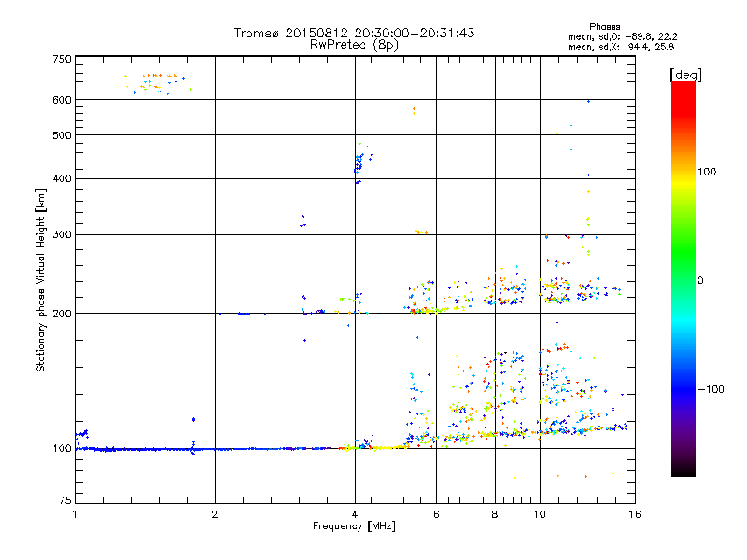Click the '8' frequency axis tick label

coord(495,514)
